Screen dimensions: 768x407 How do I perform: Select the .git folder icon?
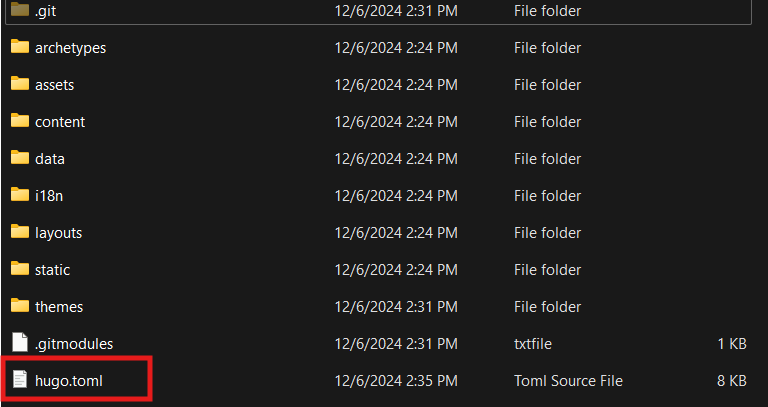[20, 10]
